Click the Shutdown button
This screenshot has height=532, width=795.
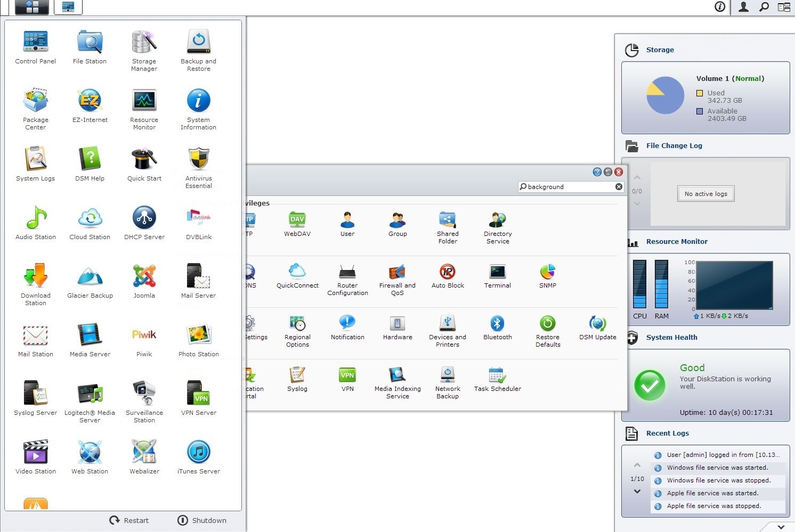click(202, 520)
